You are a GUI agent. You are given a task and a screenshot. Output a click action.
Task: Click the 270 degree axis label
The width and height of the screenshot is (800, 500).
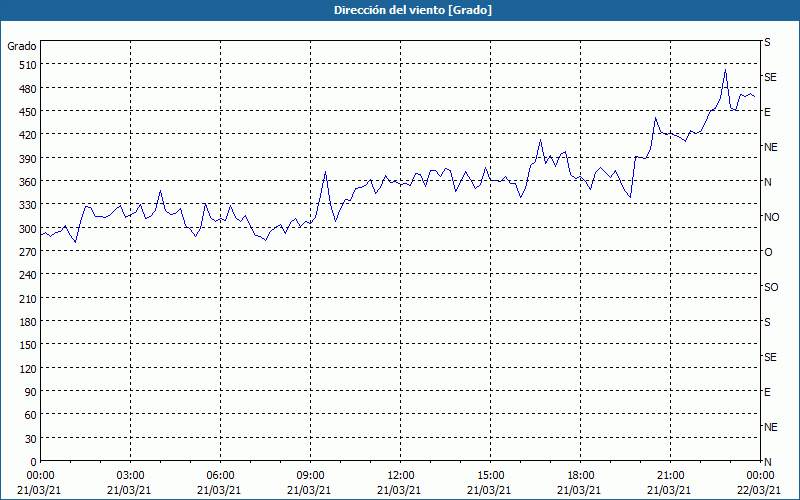[x=28, y=252]
